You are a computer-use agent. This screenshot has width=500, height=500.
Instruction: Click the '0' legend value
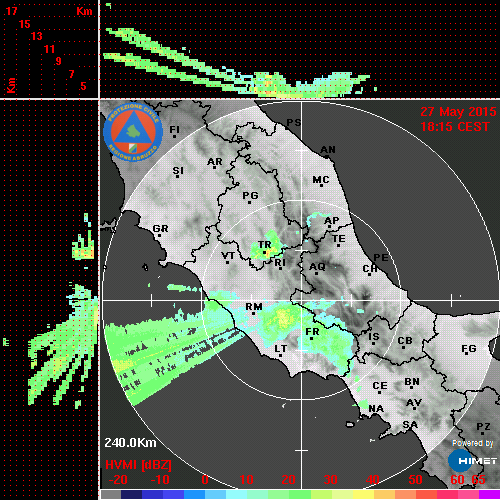[205, 480]
